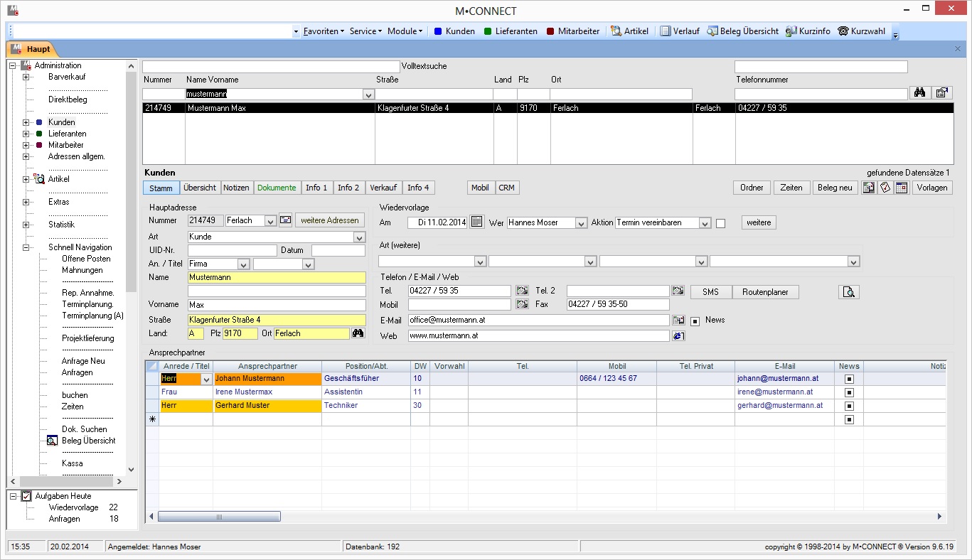Open the Name Vorname search dropdown arrow
Viewport: 972px width, 560px height.
(368, 94)
